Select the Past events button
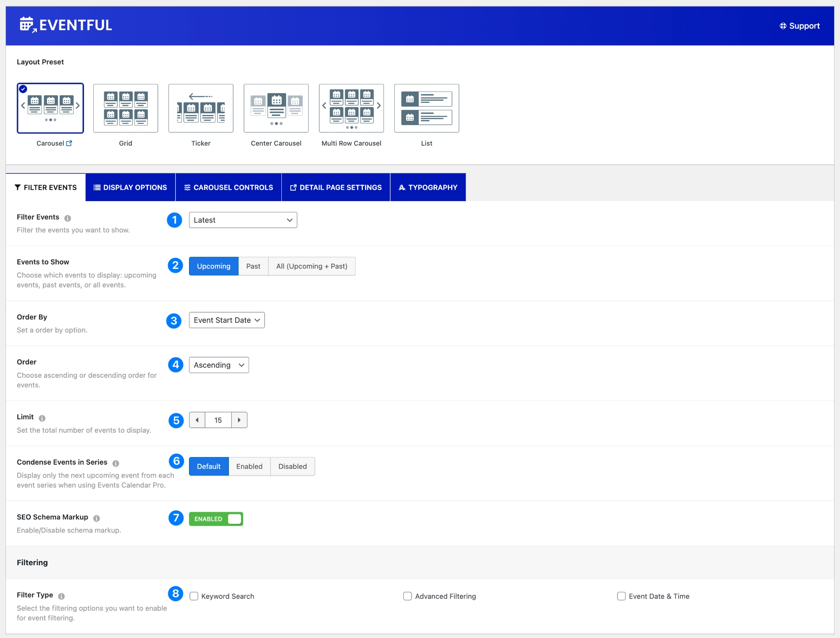The height and width of the screenshot is (638, 840). pos(253,266)
